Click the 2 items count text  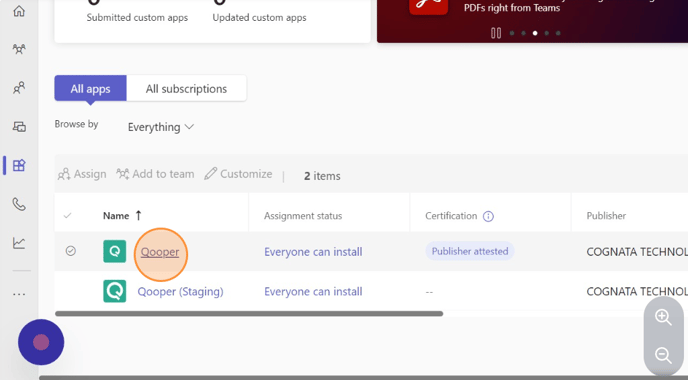pyautogui.click(x=322, y=176)
